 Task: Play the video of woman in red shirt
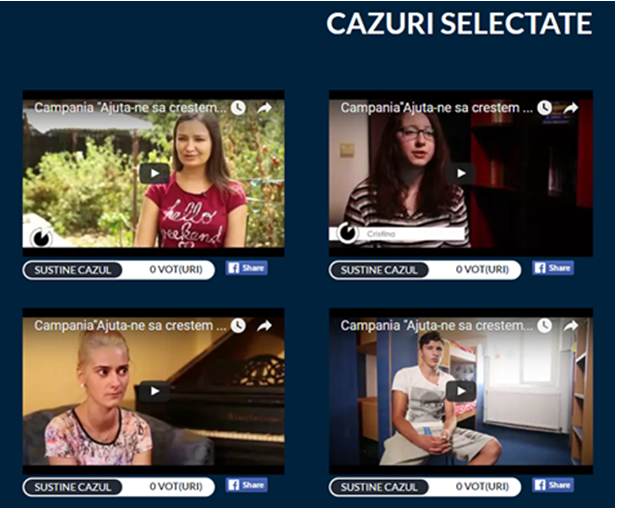coord(154,173)
